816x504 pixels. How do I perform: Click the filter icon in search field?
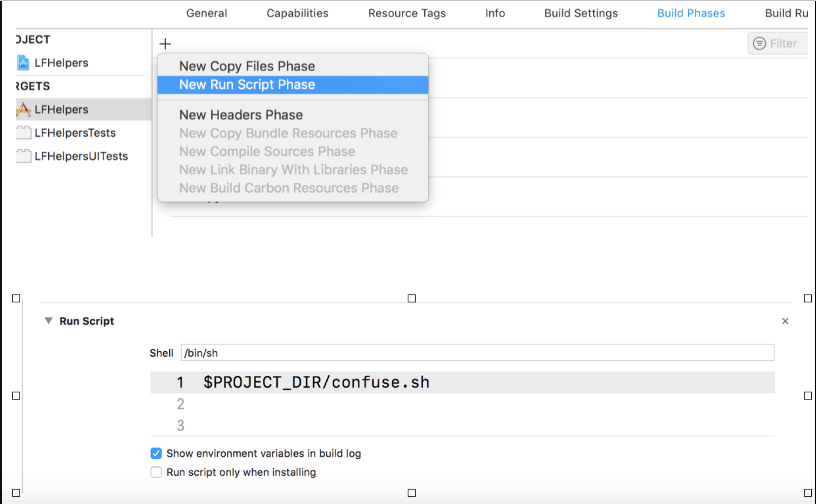[x=759, y=43]
